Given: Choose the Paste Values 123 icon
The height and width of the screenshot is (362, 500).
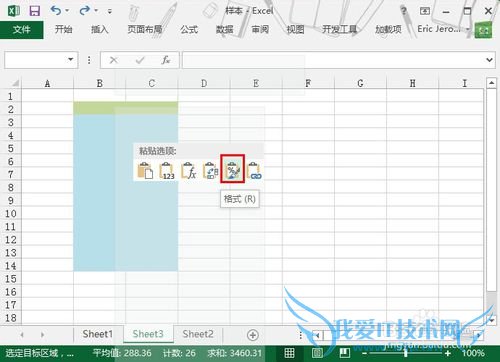Looking at the screenshot, I should pos(167,170).
